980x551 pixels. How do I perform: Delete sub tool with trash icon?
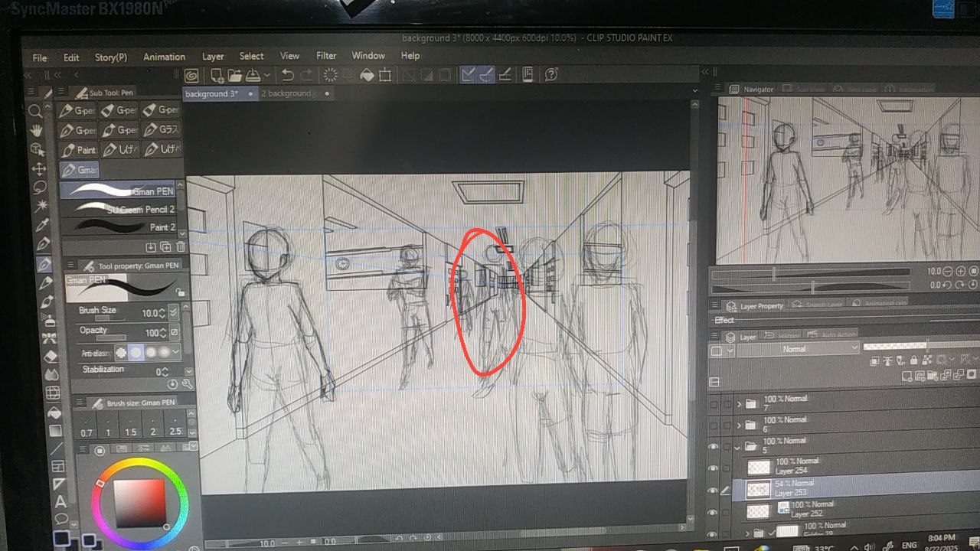[181, 246]
